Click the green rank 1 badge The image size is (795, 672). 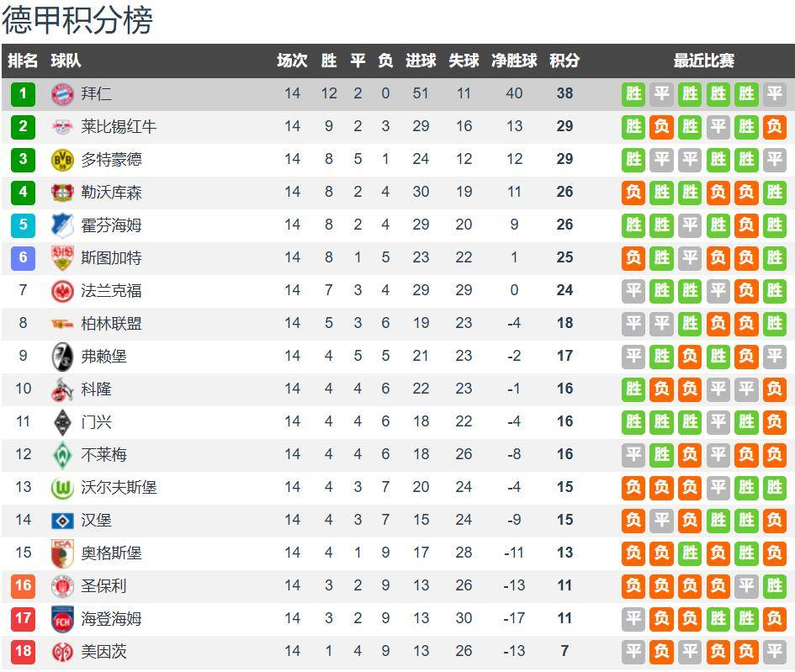pyautogui.click(x=23, y=93)
